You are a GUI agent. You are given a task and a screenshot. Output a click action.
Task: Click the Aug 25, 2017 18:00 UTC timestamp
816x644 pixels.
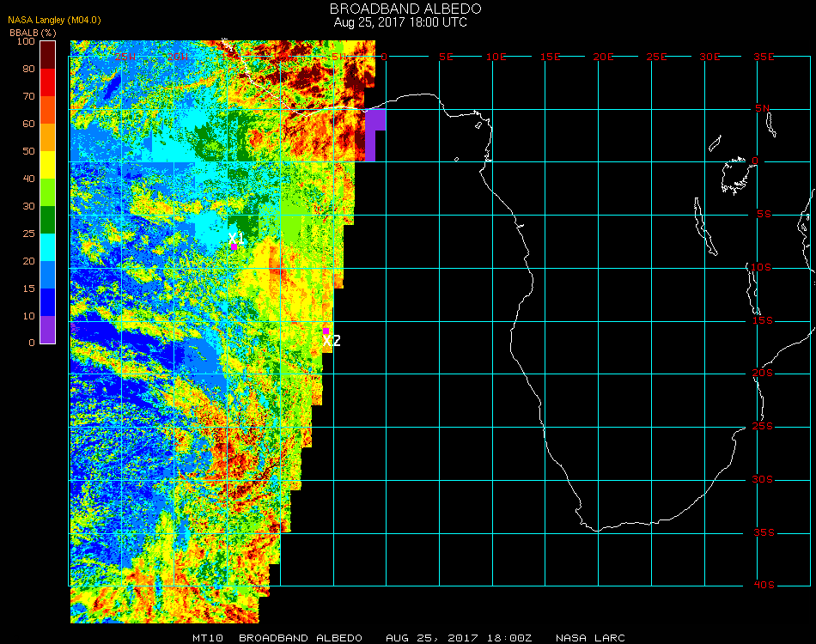point(400,22)
